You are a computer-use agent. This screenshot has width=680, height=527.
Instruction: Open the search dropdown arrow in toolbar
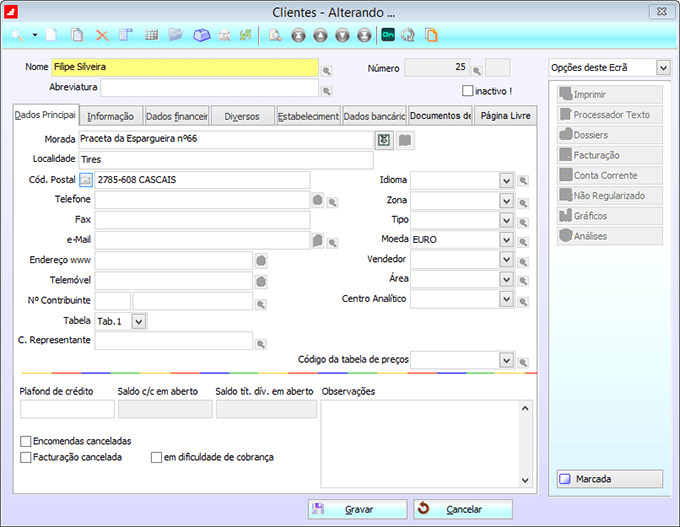click(35, 35)
